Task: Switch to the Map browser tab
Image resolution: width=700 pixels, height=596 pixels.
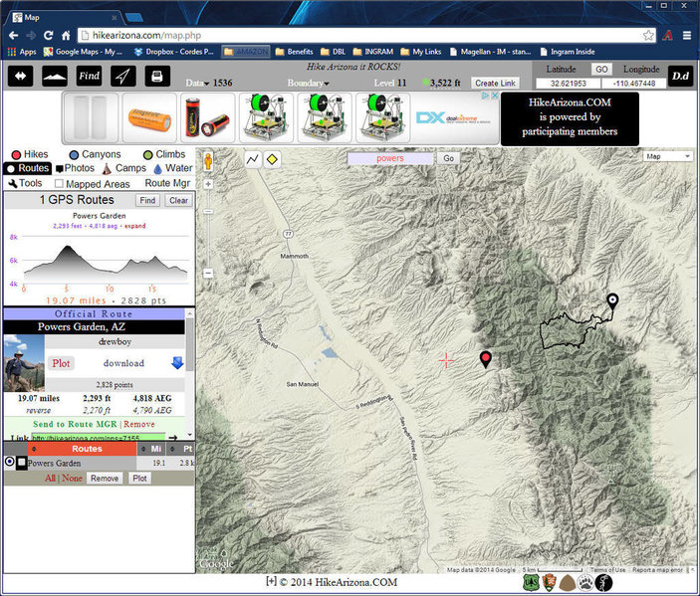Action: [x=65, y=17]
